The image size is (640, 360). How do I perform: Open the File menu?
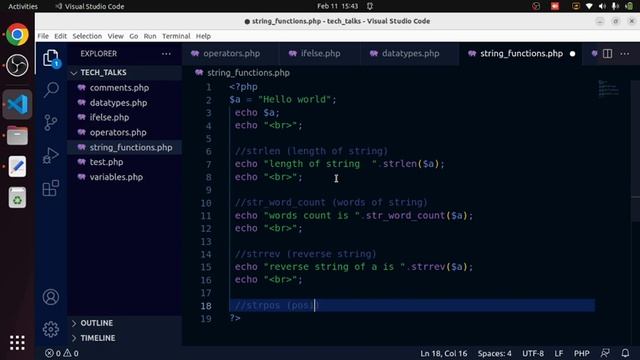pyautogui.click(x=43, y=36)
